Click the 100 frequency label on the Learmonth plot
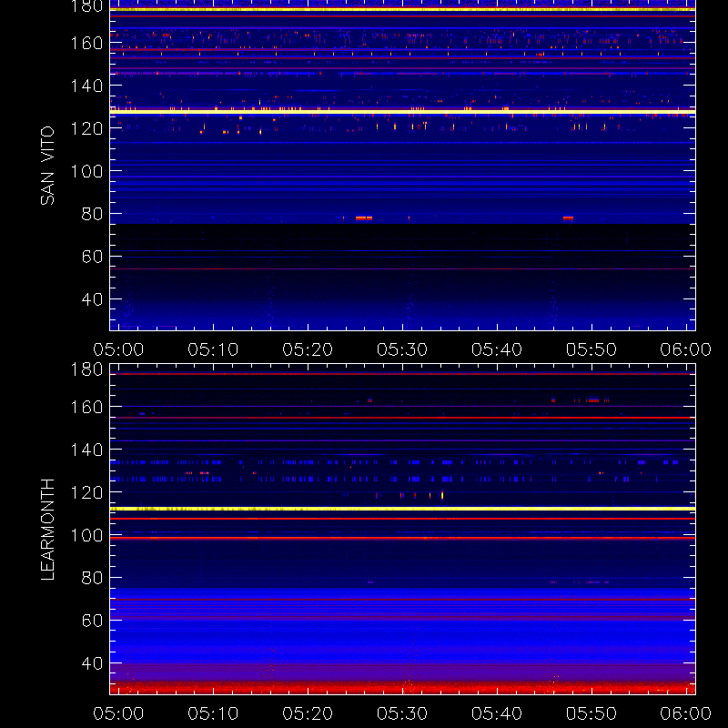 click(x=86, y=535)
